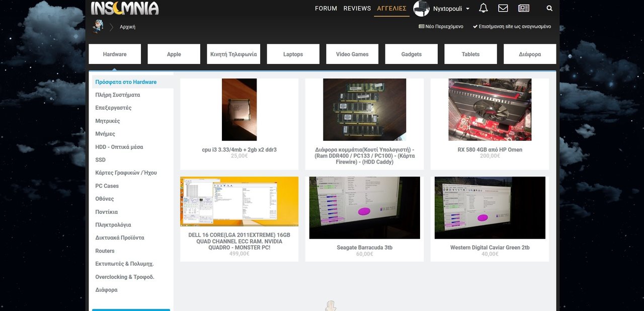Image resolution: width=644 pixels, height=311 pixels.
Task: Select the Video Games tab
Action: point(352,54)
